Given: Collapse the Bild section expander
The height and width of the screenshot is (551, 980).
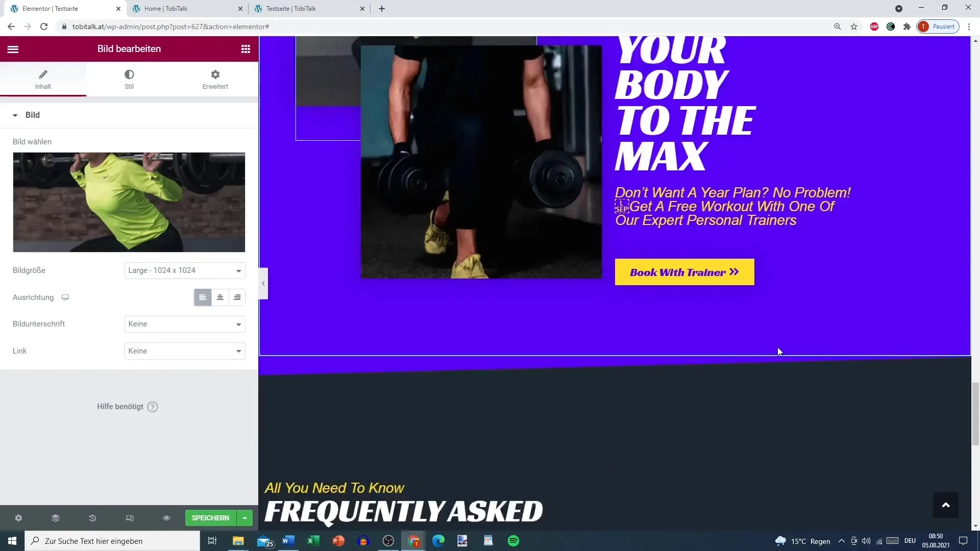Looking at the screenshot, I should click(15, 115).
